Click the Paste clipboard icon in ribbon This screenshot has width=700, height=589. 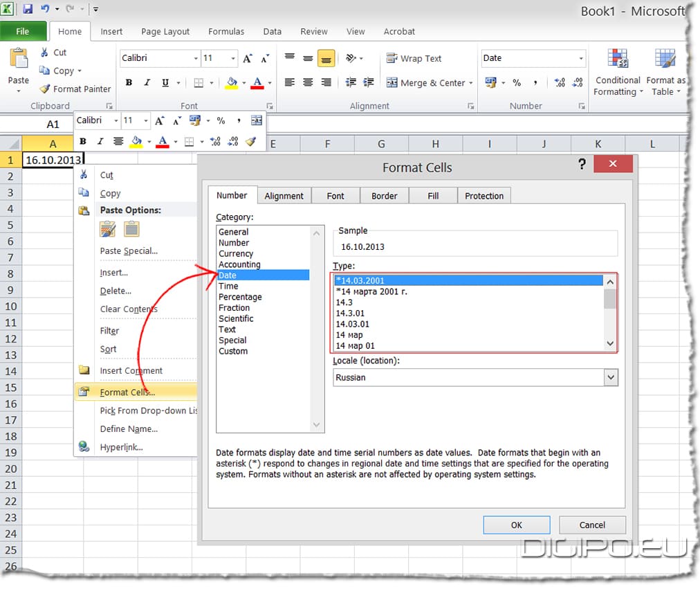point(18,59)
